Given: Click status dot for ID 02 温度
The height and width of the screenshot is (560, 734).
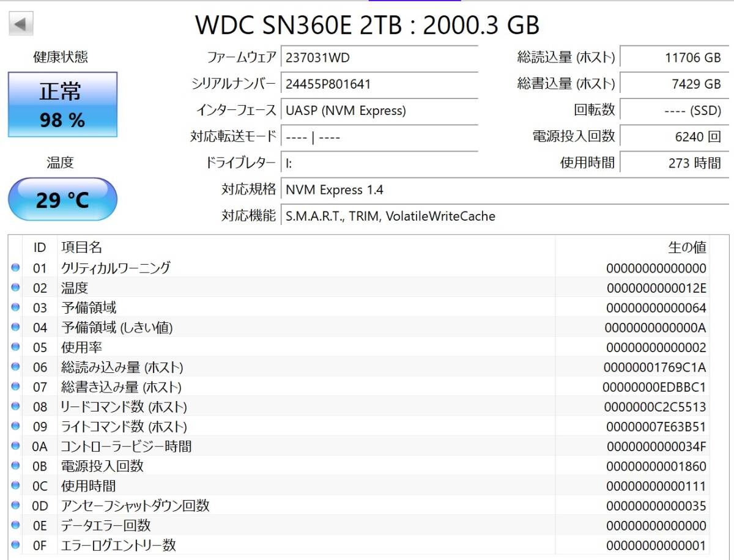Looking at the screenshot, I should [x=15, y=287].
